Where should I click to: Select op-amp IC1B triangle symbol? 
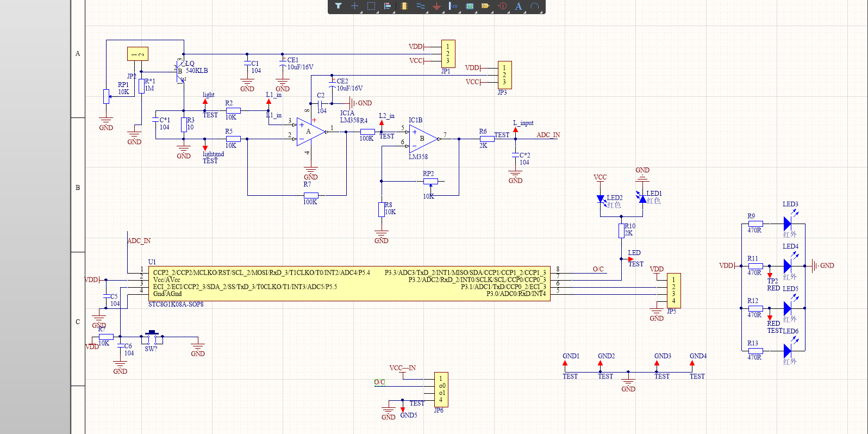(424, 139)
